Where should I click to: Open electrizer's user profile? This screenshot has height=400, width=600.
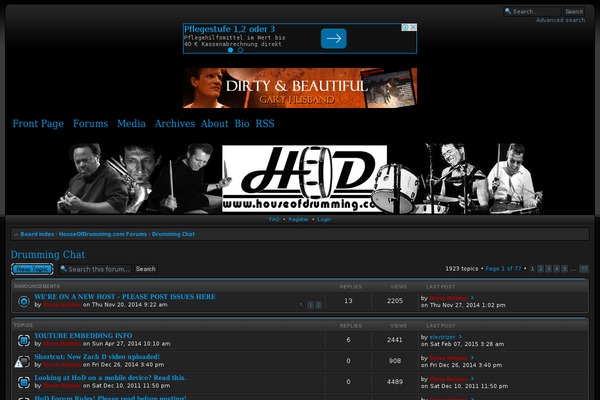click(x=442, y=337)
